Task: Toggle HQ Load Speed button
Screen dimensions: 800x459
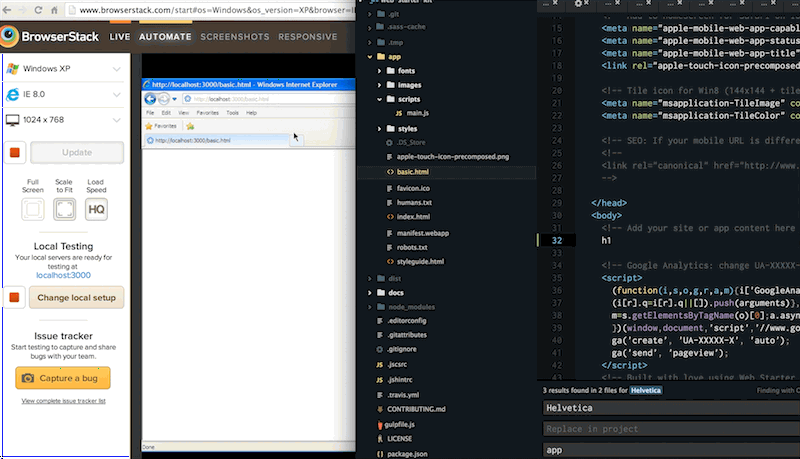Action: tap(96, 209)
